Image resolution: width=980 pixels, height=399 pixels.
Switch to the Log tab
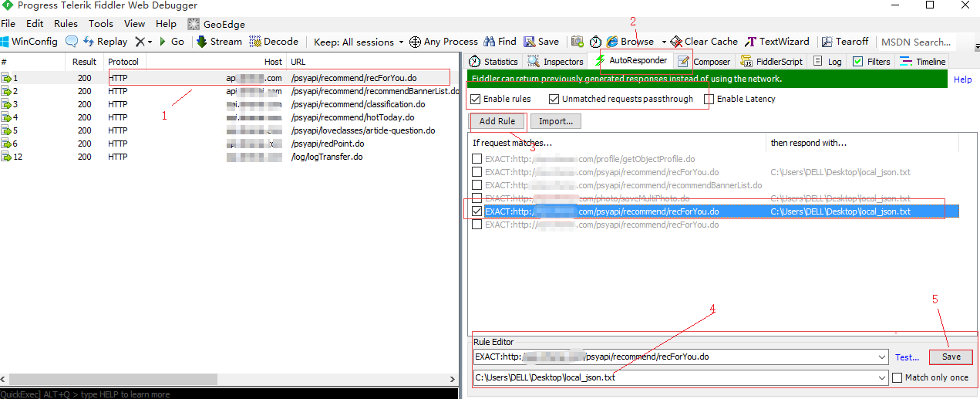point(827,62)
